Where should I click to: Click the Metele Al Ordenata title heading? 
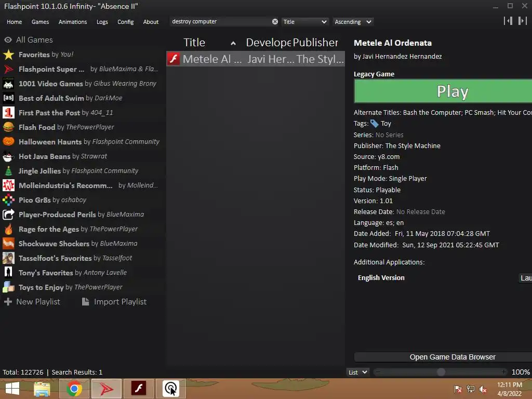click(x=393, y=43)
